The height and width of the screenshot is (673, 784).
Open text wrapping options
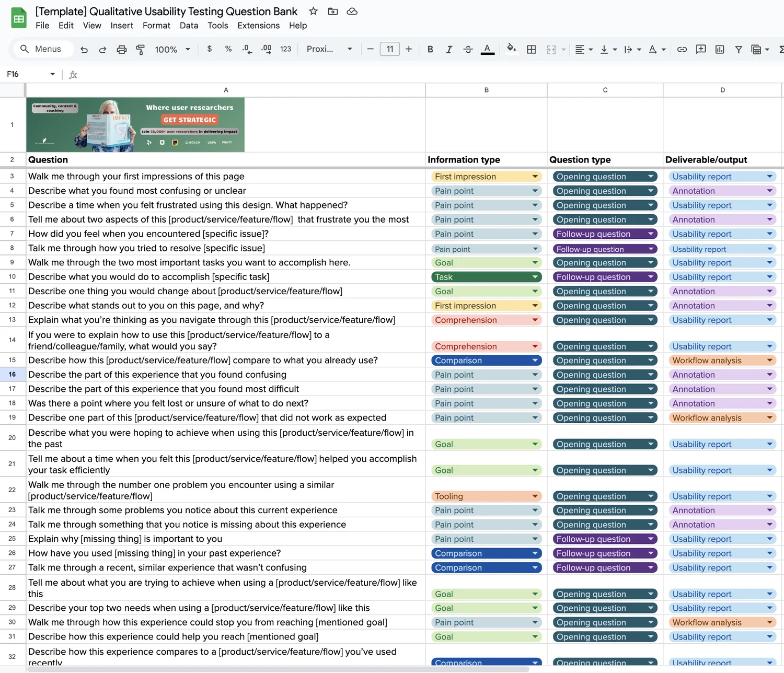click(632, 49)
